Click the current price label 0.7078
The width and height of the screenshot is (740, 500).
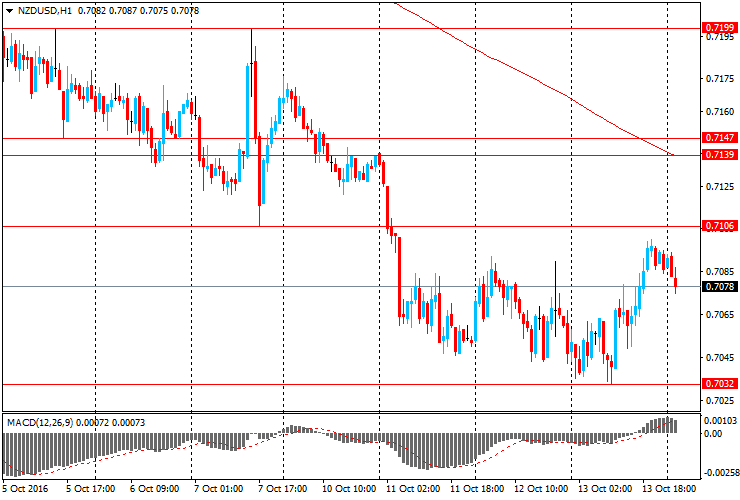(x=720, y=287)
